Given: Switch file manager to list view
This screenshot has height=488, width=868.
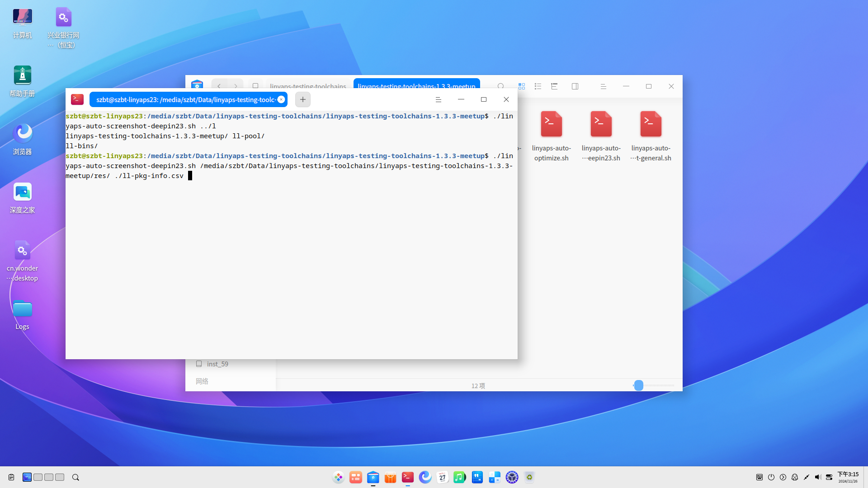Looking at the screenshot, I should coord(538,86).
